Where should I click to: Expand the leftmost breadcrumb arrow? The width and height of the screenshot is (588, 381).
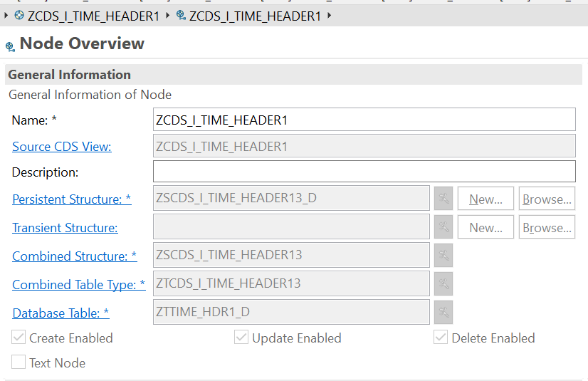(x=6, y=16)
